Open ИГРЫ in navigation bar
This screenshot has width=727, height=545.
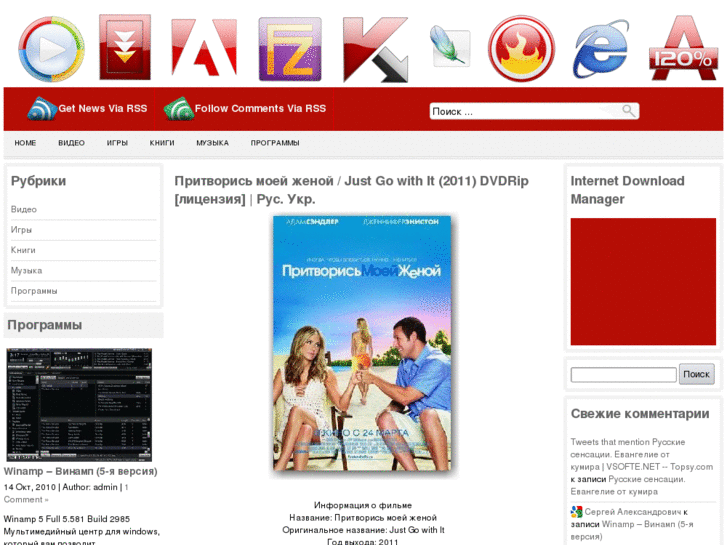point(117,143)
